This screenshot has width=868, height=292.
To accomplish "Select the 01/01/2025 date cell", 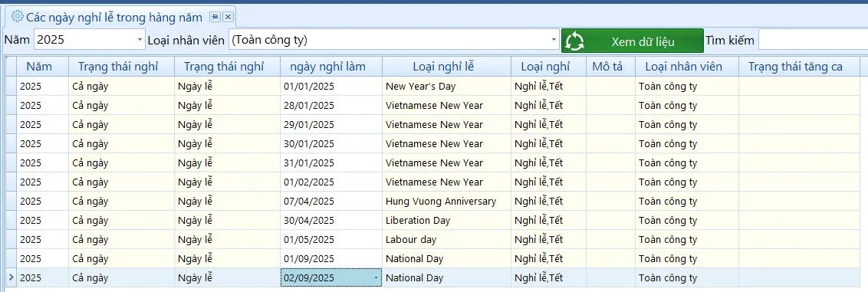I will coord(331,87).
